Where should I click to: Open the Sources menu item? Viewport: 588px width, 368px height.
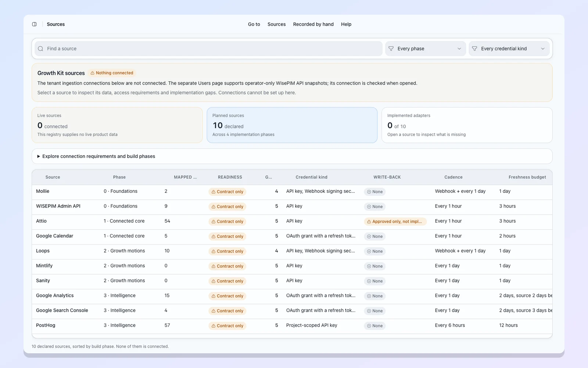(x=277, y=24)
